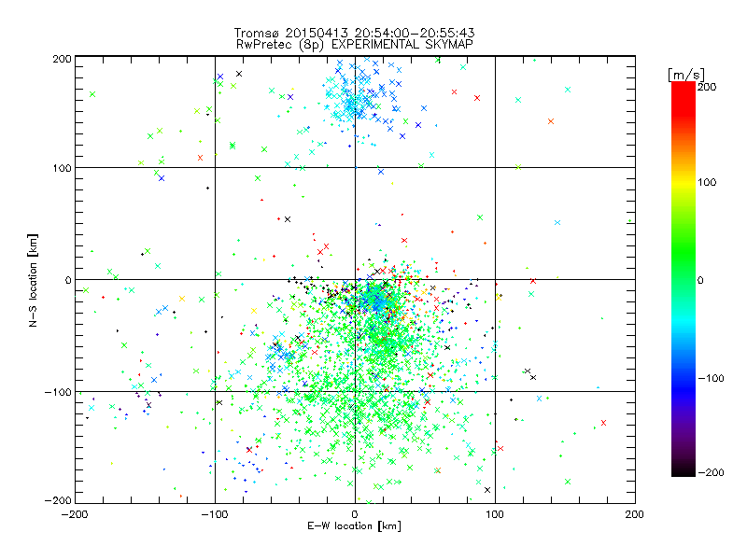The width and height of the screenshot is (747, 560).
Task: Click the 'N-S location [km]' axis label
Action: coord(33,280)
